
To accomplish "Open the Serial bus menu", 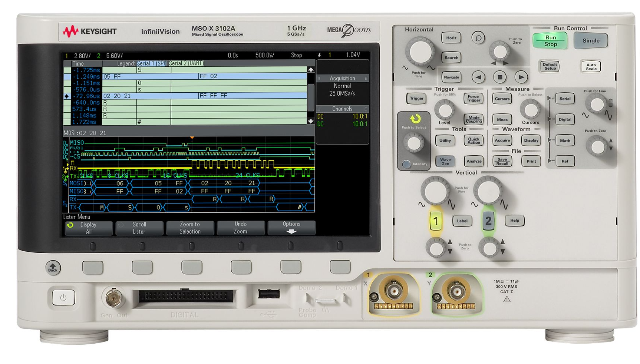I will [565, 99].
